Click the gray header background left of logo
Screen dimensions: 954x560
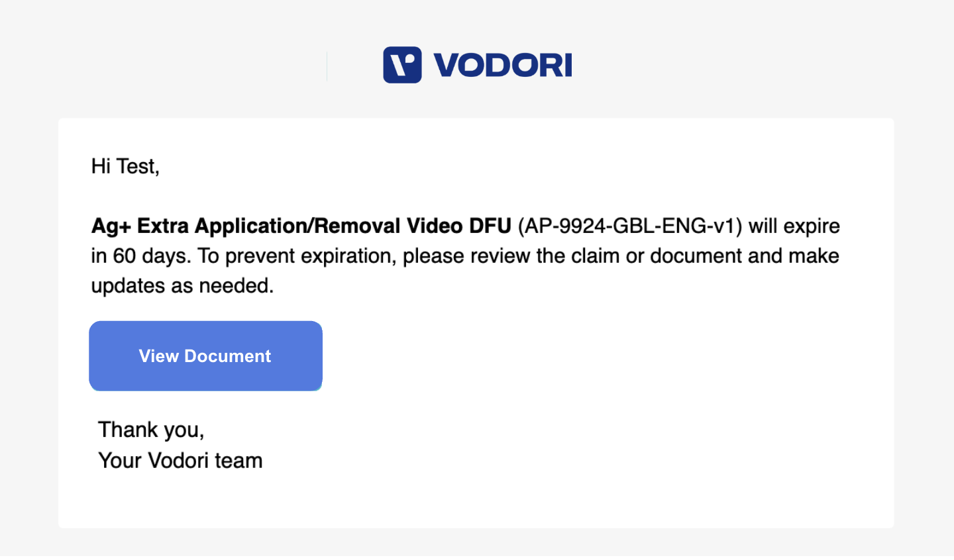[166, 66]
